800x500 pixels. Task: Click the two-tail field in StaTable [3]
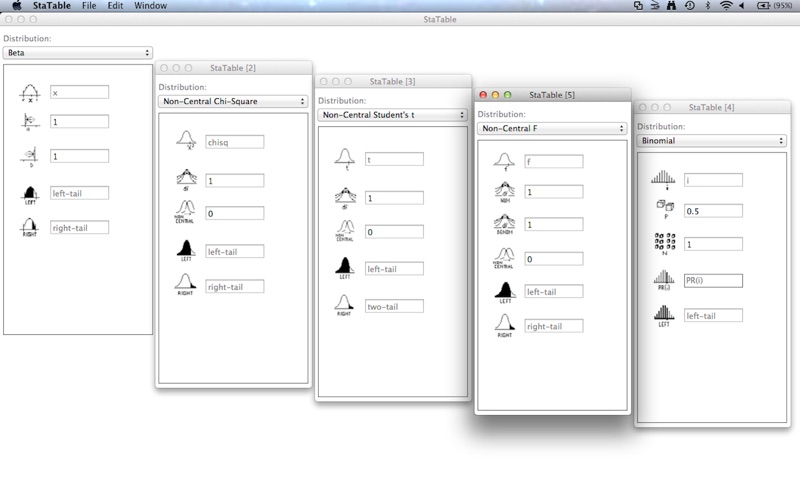coord(394,306)
